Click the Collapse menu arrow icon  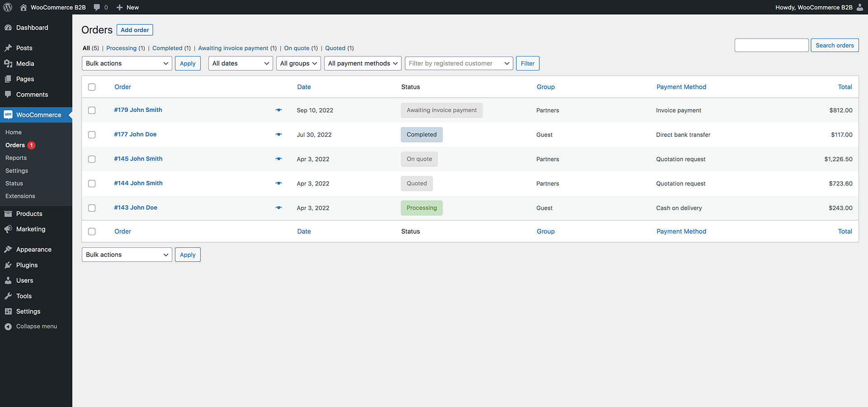tap(8, 327)
